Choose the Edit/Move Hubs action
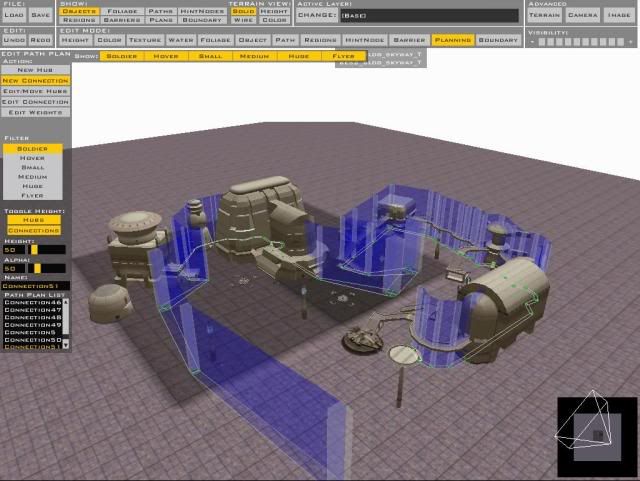 click(x=36, y=91)
